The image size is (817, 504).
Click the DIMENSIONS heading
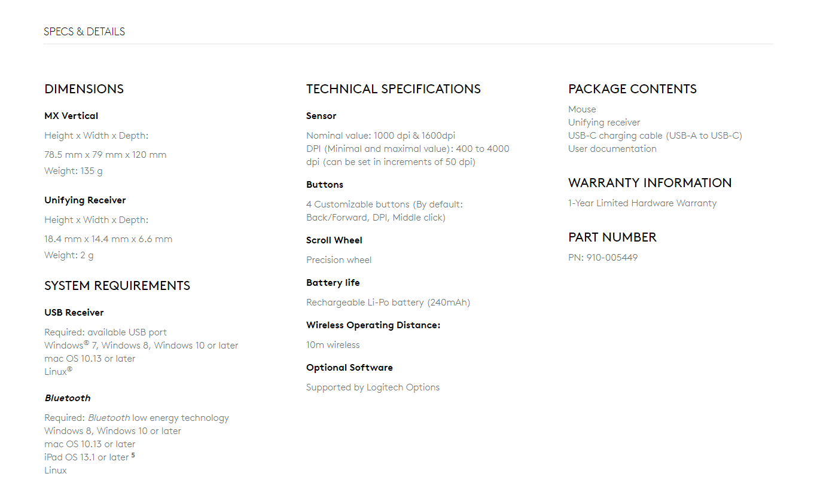point(84,89)
